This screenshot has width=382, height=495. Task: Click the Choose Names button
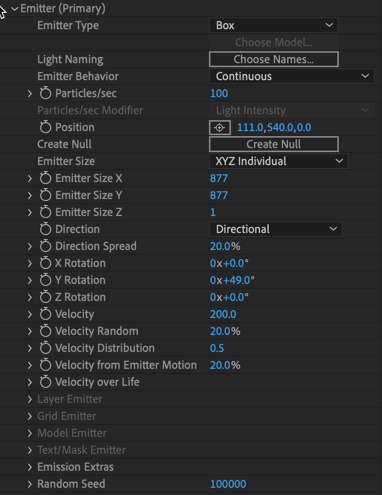coord(274,59)
